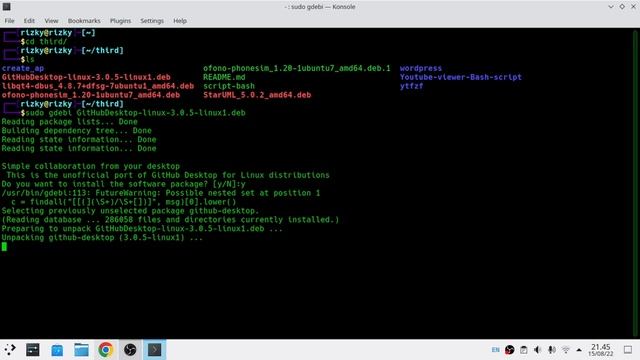Click the script-bash entry
The width and height of the screenshot is (640, 360).
click(x=229, y=86)
